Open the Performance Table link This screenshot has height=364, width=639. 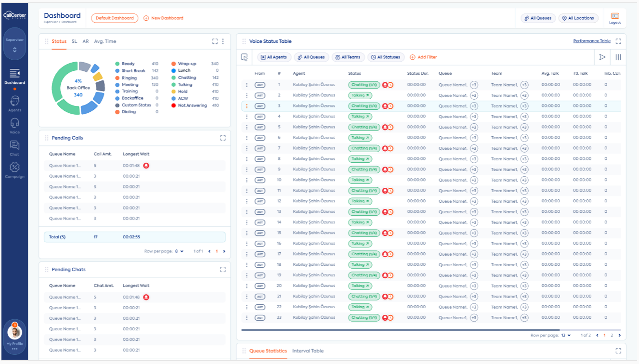click(x=591, y=41)
